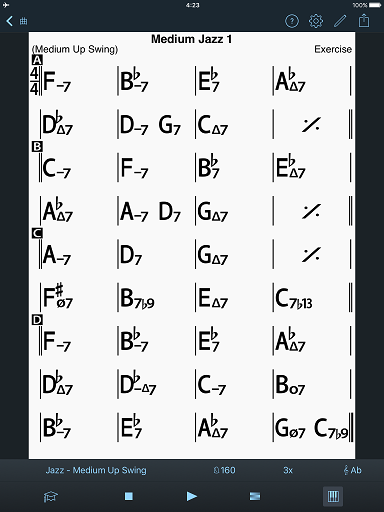Screen dimensions: 384x512
Task: Open the settings gear icon
Action: coord(316,21)
